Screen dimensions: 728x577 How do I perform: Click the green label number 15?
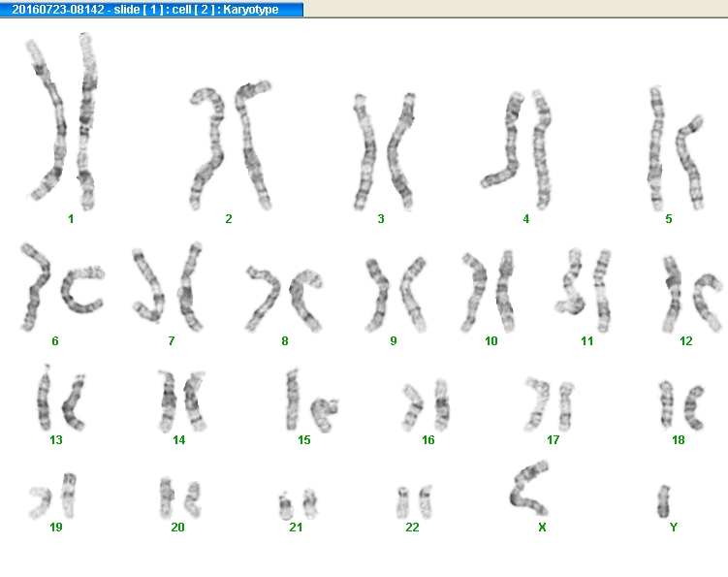click(304, 439)
